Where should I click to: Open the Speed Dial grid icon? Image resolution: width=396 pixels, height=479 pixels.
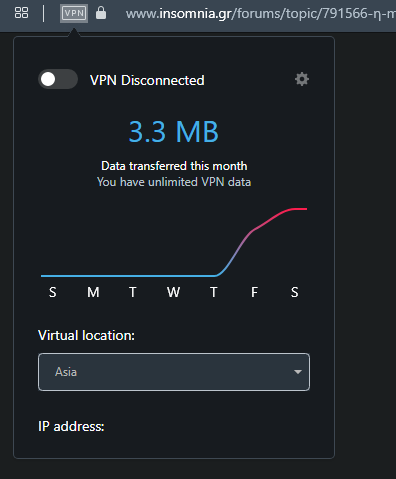click(x=22, y=13)
